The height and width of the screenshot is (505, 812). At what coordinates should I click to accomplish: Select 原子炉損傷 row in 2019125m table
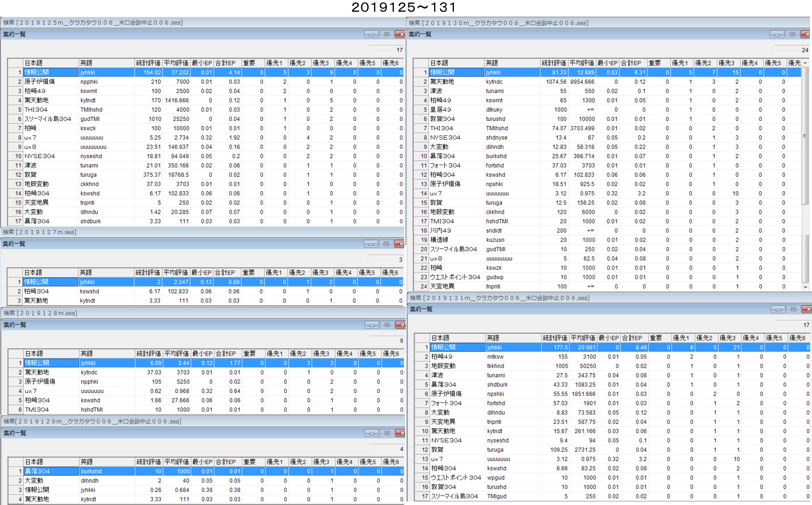(39, 82)
